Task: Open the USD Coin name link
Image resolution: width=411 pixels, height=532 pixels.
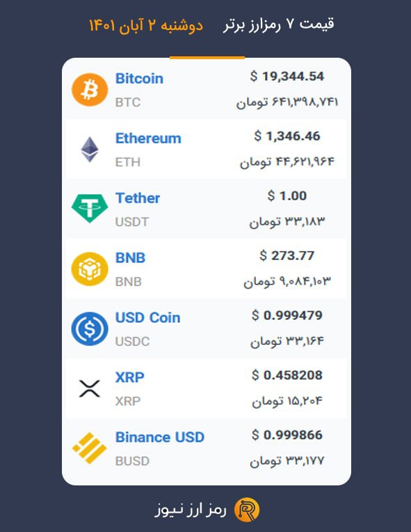Action: click(147, 318)
